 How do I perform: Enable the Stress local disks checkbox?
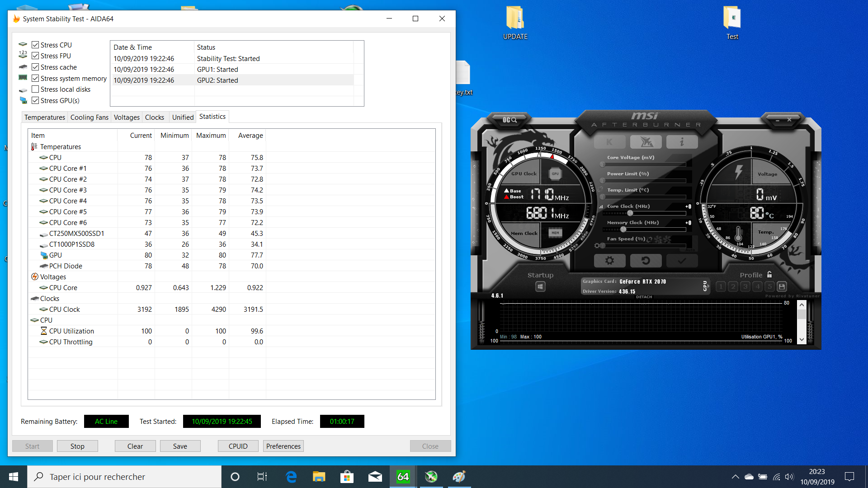(x=35, y=89)
